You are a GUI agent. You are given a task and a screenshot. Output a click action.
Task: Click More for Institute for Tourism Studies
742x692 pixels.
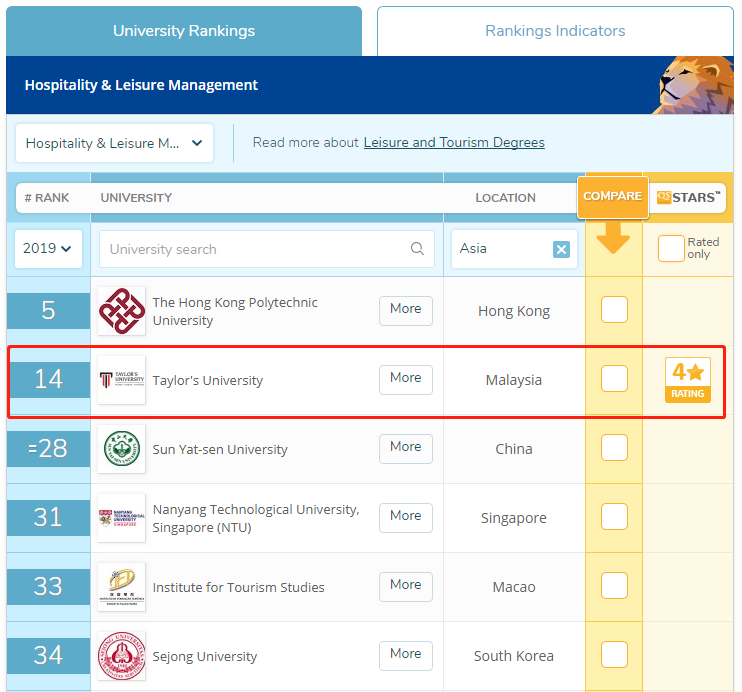pyautogui.click(x=406, y=586)
